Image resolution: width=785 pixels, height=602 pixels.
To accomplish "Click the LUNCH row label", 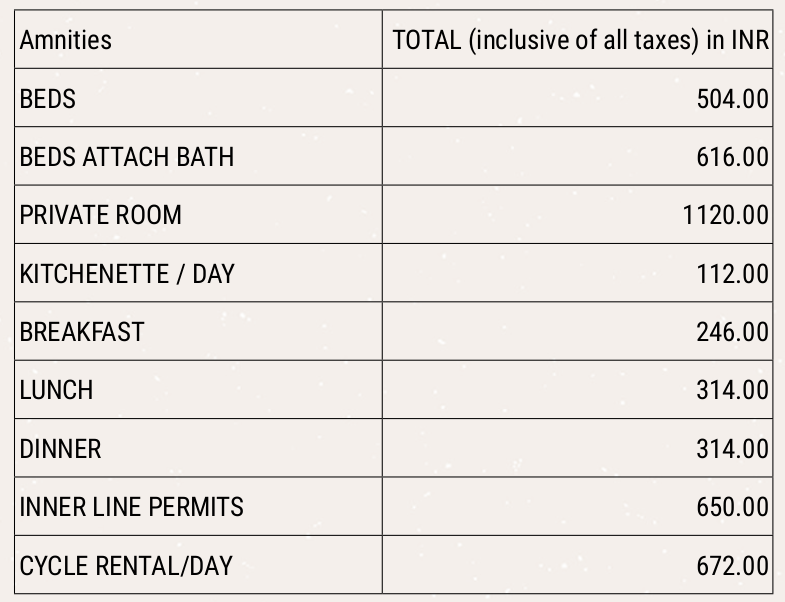I will [x=57, y=390].
